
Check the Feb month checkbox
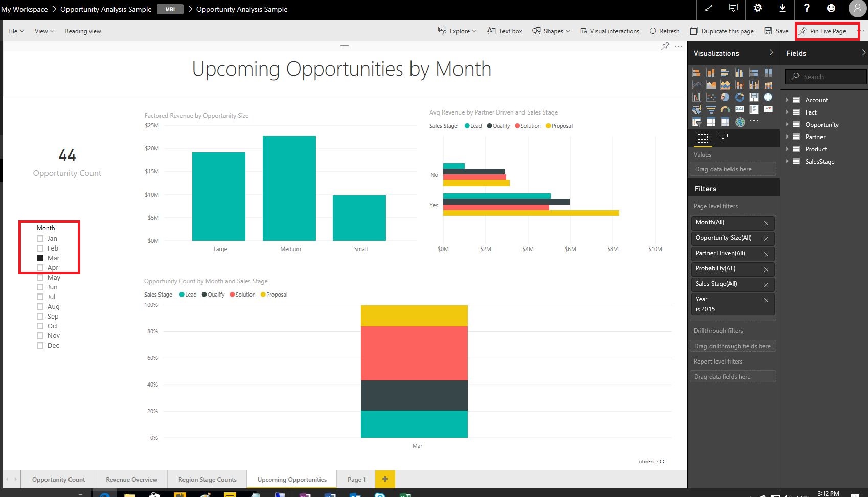click(40, 248)
